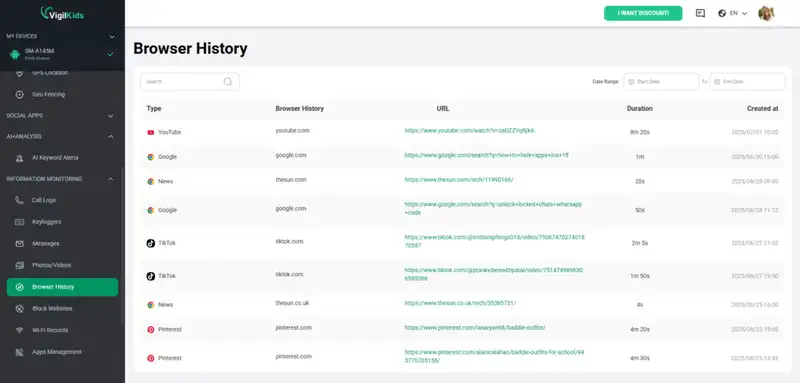Click the thesun.co.uk browser history cell

292,303
